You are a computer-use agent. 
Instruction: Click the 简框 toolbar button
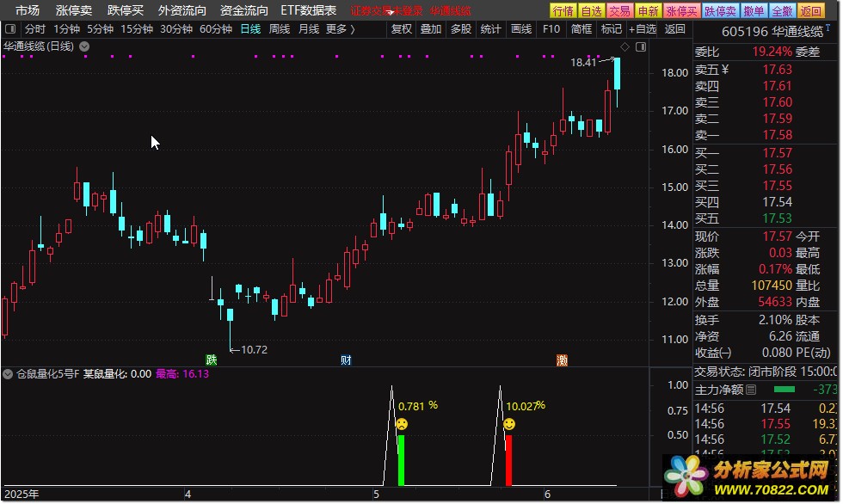point(581,29)
